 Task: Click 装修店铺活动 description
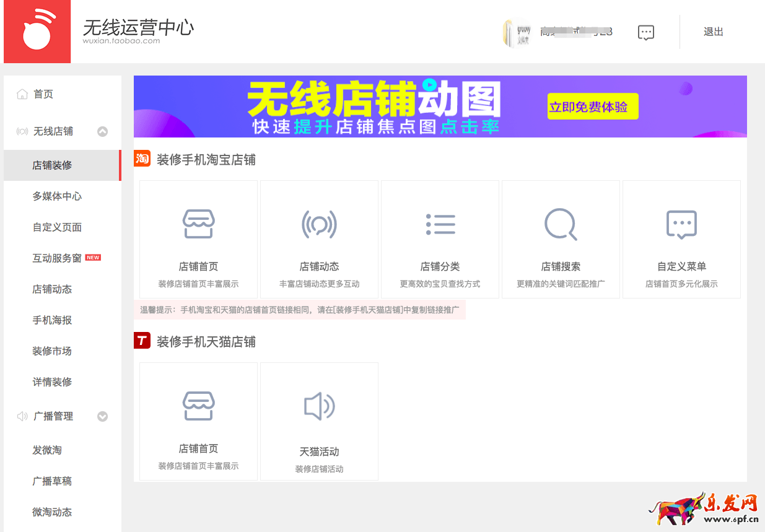coord(319,469)
